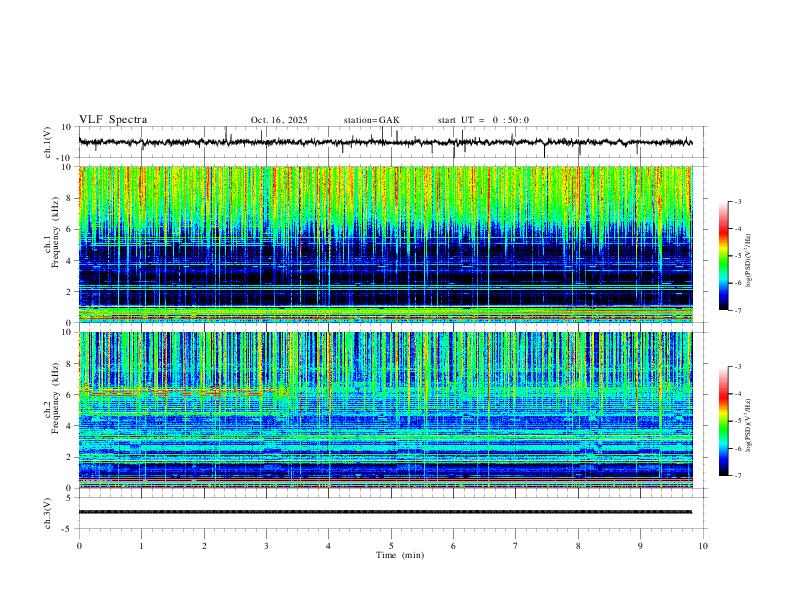Click inside the ch.2 spectrogram panel
This screenshot has height=612, width=792.
[385, 410]
